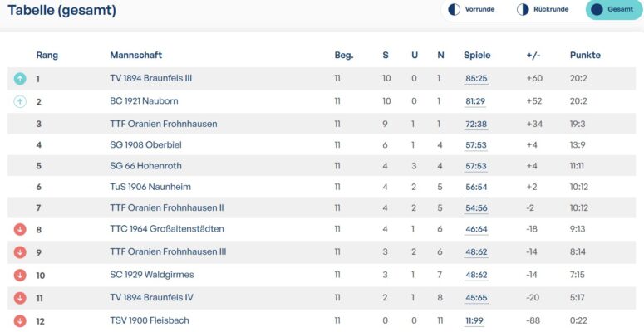Switch table to Vorrunde view
The height and width of the screenshot is (332, 644).
pyautogui.click(x=471, y=10)
